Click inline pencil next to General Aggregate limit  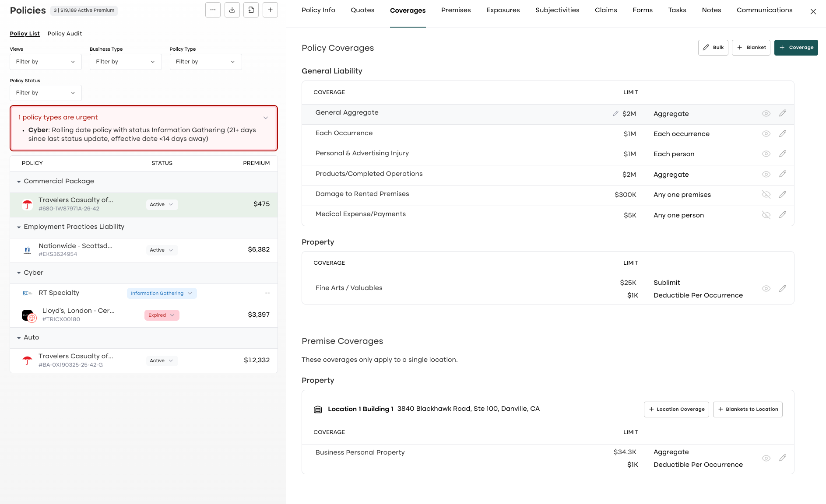tap(615, 113)
